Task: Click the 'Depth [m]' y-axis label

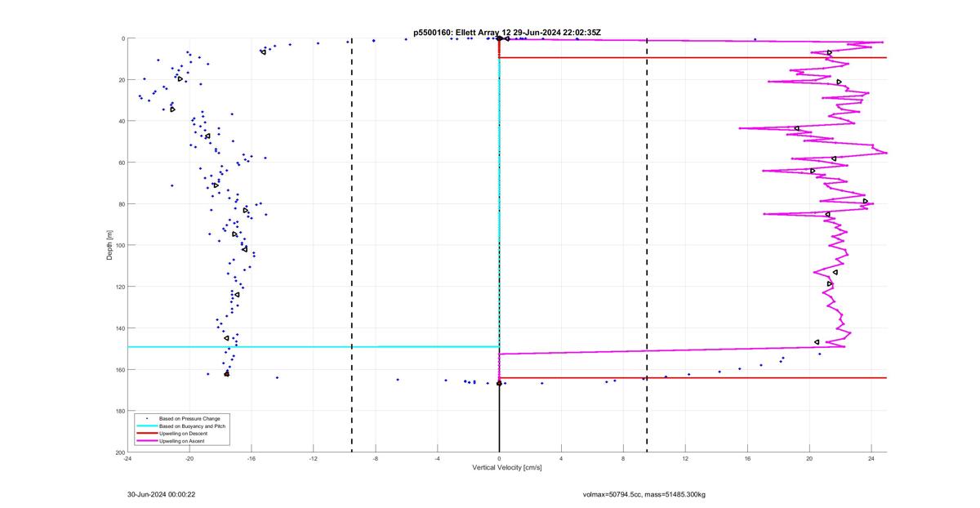Action: click(x=109, y=245)
